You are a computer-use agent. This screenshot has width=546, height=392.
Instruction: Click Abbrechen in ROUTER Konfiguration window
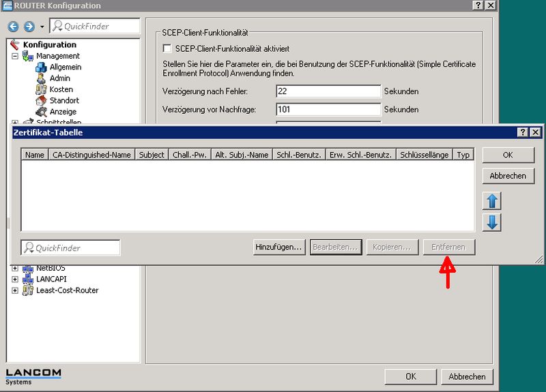[x=468, y=377]
